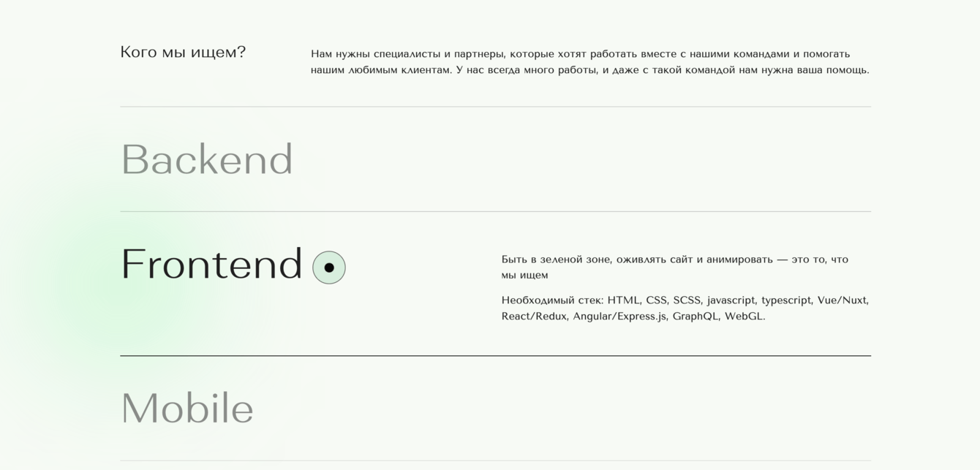Select WebGL in the stack list

coord(744,317)
